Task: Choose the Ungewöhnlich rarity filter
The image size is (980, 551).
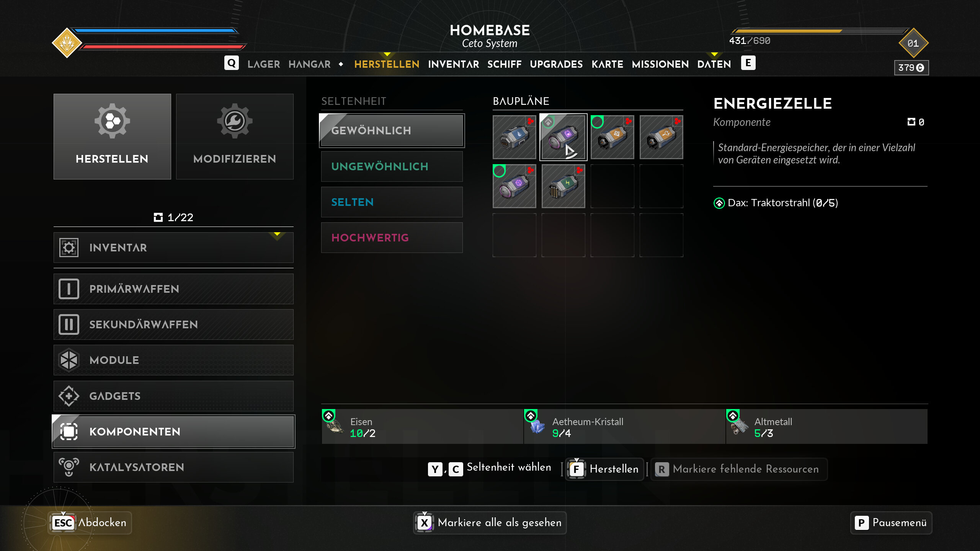Action: point(392,166)
